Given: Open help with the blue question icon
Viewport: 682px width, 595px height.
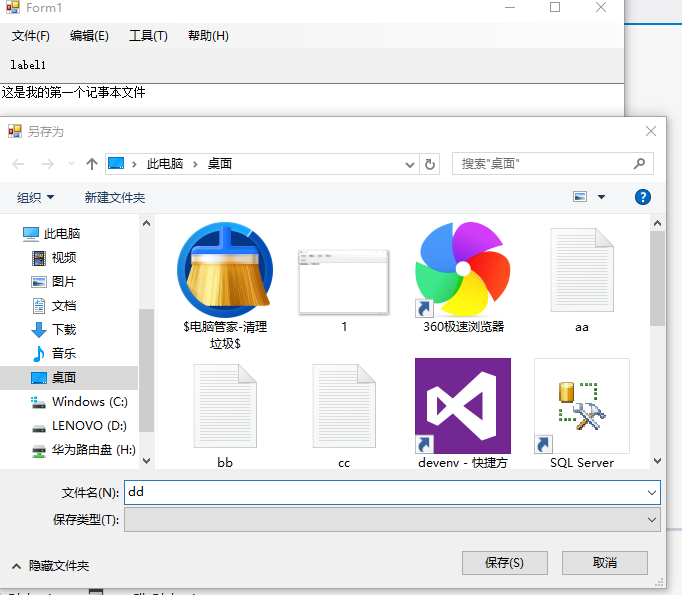Looking at the screenshot, I should pos(643,197).
